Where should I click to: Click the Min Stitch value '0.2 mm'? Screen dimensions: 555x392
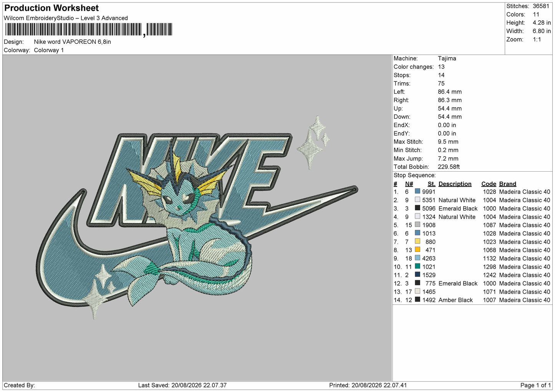click(x=448, y=150)
